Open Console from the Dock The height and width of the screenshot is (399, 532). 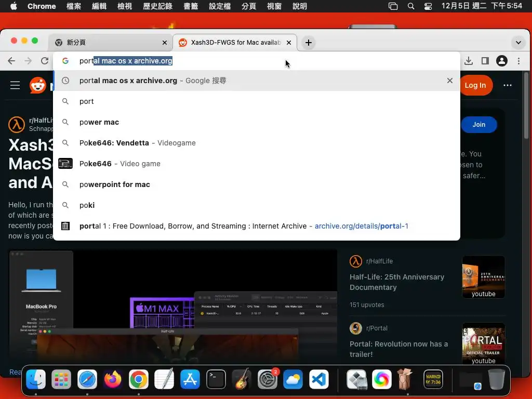[x=433, y=379]
